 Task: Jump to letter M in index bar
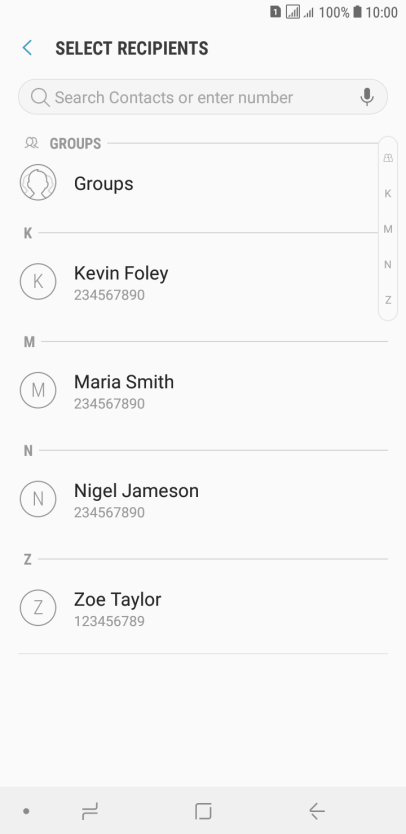tap(388, 229)
